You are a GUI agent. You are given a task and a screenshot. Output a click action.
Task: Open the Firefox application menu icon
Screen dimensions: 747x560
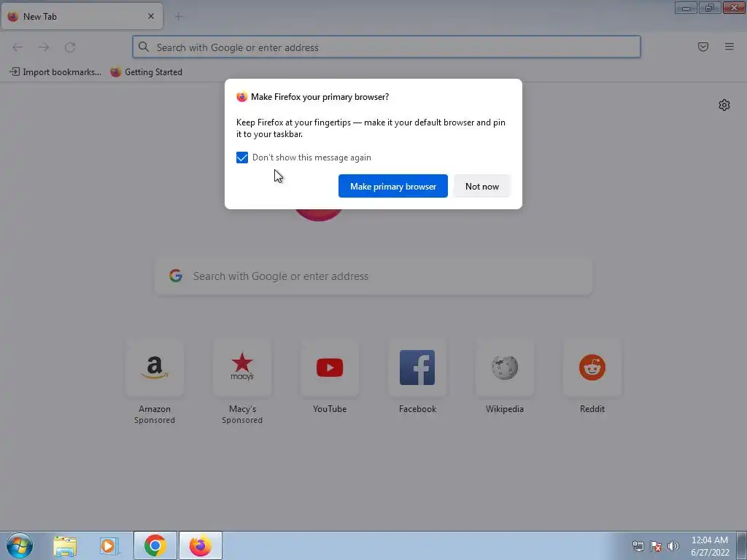(729, 47)
